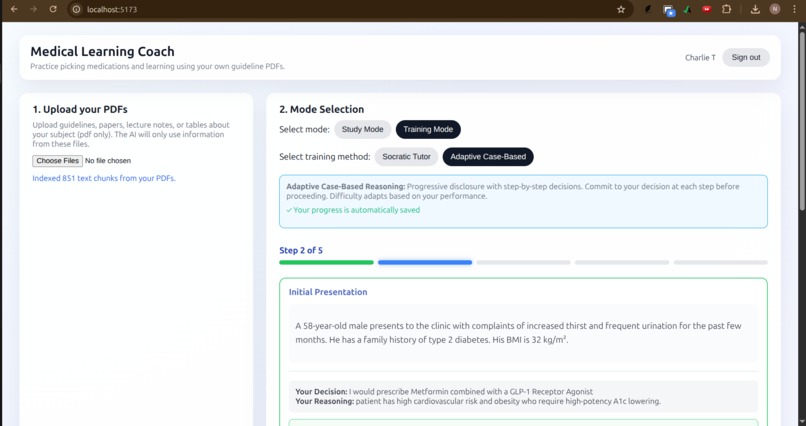
Task: Click the 58-year-old male case description
Action: 518,333
